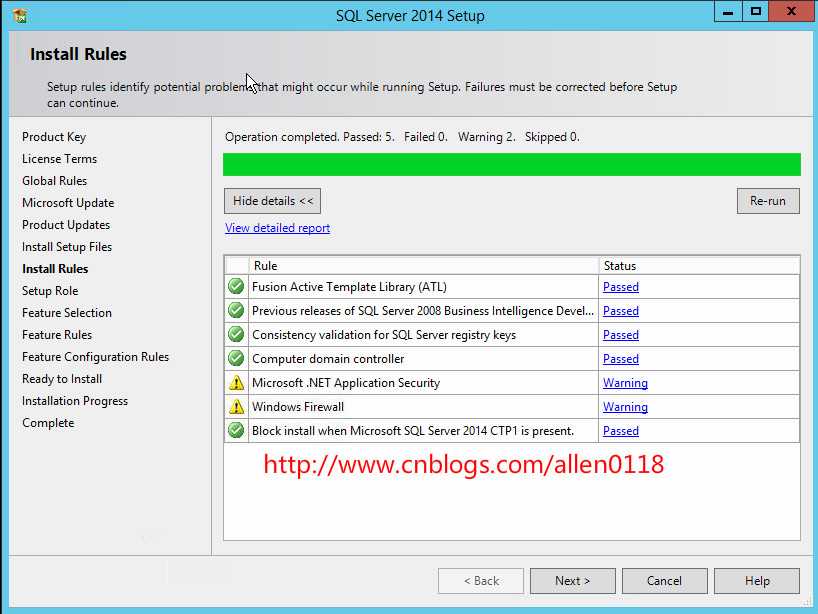This screenshot has height=614, width=818.
Task: Select Feature Rules step in sidebar
Action: coord(57,334)
